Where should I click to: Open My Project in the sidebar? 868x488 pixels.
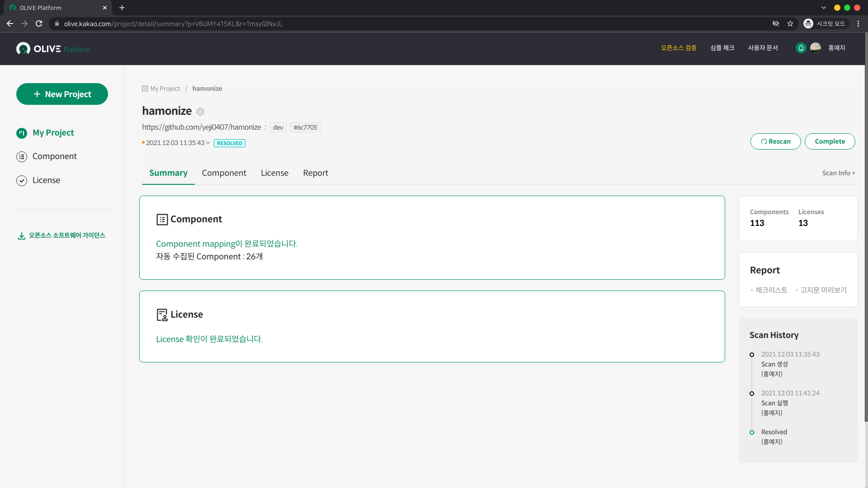point(53,133)
